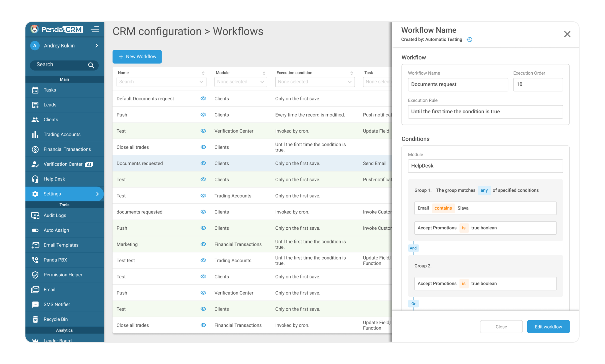
Task: Open the Tasks calendar icon
Action: pyautogui.click(x=35, y=90)
